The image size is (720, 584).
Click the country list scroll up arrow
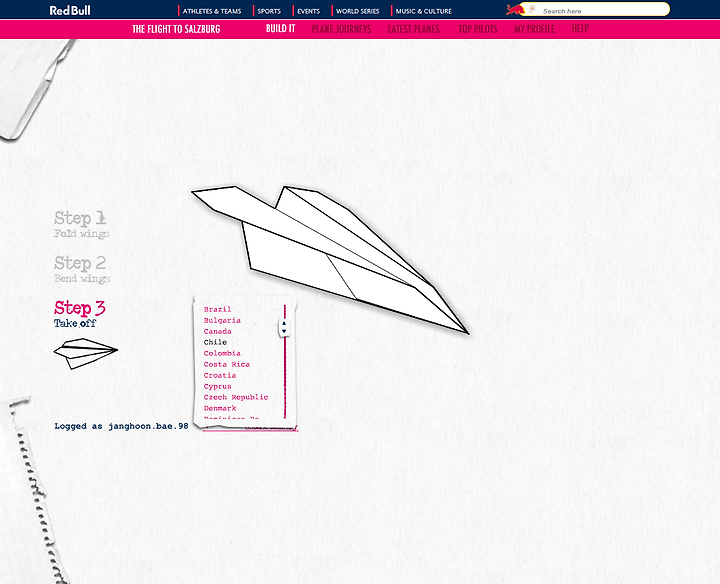pyautogui.click(x=284, y=324)
